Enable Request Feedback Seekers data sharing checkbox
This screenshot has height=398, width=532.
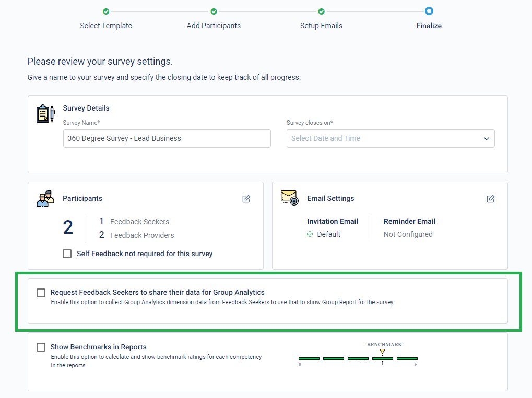(x=41, y=293)
